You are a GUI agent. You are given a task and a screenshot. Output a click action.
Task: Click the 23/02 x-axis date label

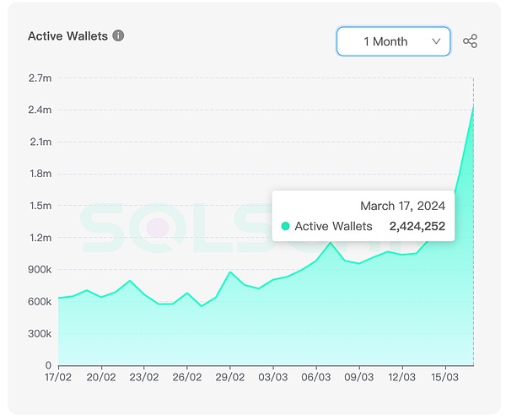(x=144, y=379)
